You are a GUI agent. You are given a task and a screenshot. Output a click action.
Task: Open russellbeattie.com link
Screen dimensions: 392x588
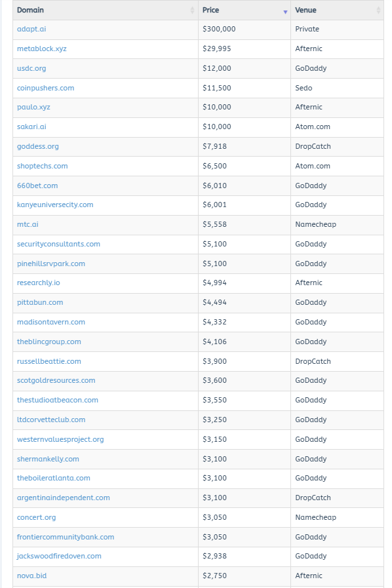pos(49,361)
